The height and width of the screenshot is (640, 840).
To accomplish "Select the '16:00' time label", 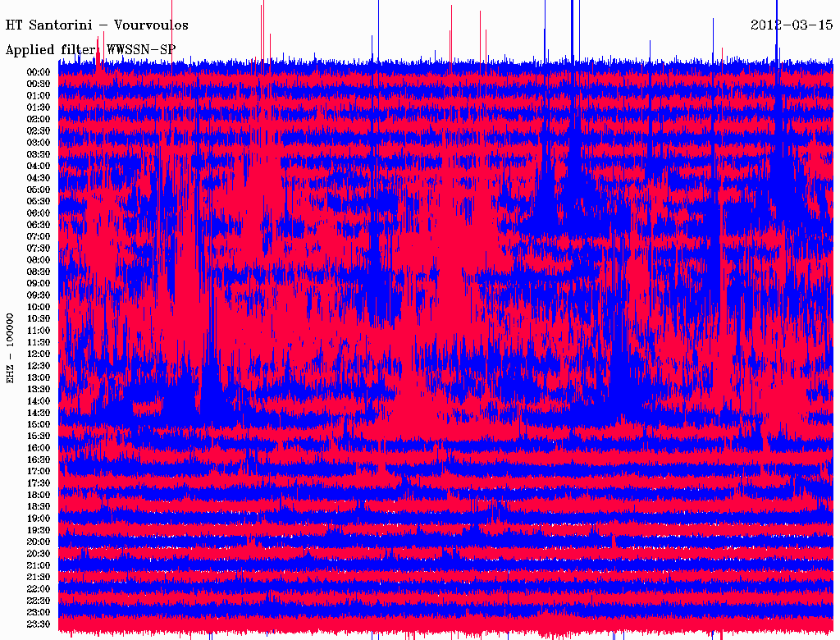I will click(39, 447).
